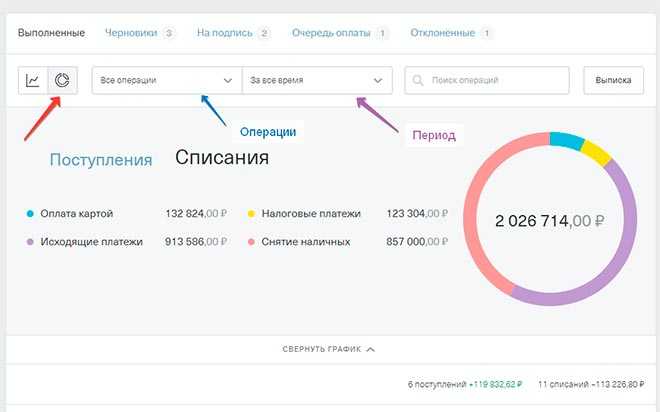This screenshot has width=660, height=412.
Task: Click the amount '132 824,00 ₽'
Action: (x=196, y=214)
